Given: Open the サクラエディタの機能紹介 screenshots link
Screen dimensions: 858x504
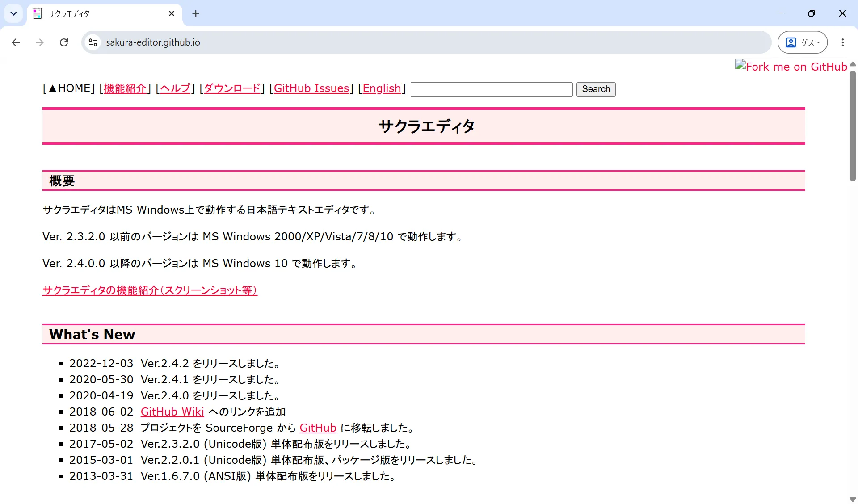Looking at the screenshot, I should [x=150, y=290].
